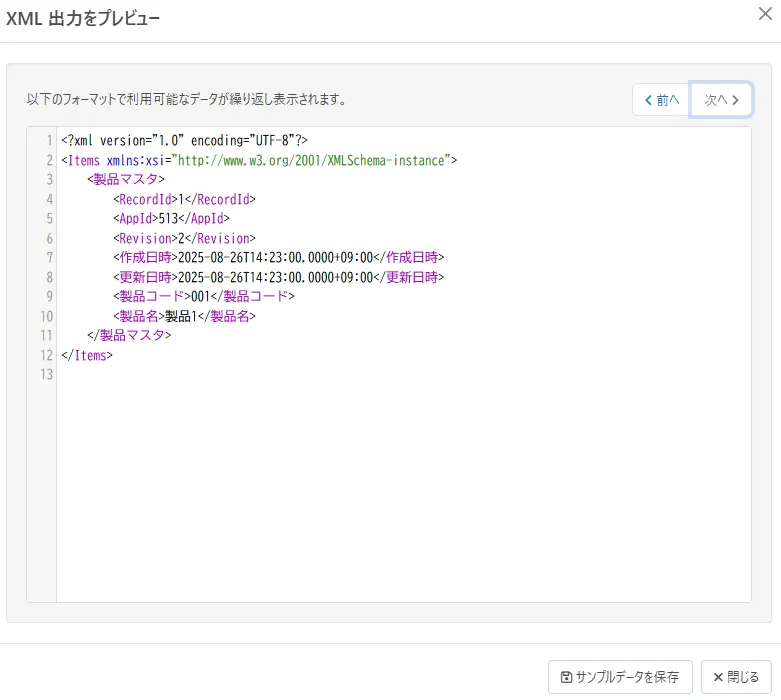Click the Items xmlns:xsi opening tag line
The width and height of the screenshot is (781, 700).
[259, 160]
